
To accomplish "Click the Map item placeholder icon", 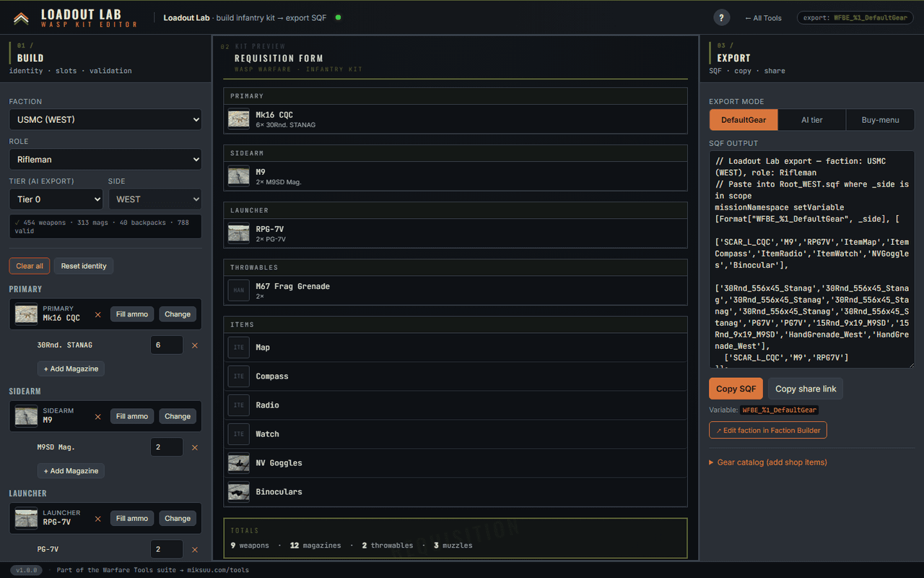I will [x=239, y=348].
